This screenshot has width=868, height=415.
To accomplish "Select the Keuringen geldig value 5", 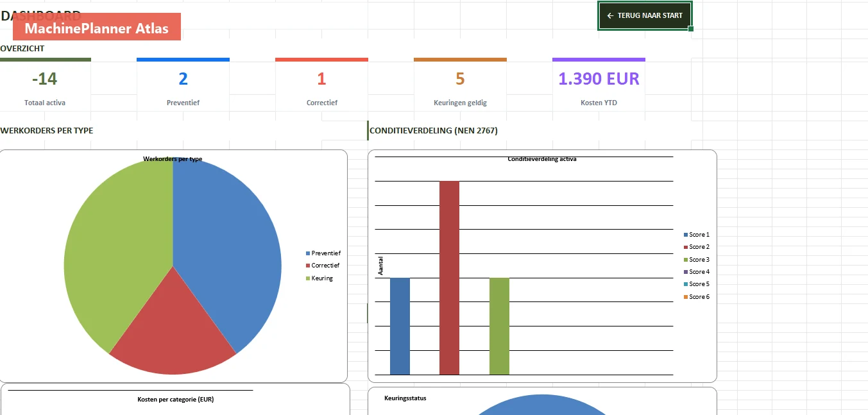I will coord(460,79).
